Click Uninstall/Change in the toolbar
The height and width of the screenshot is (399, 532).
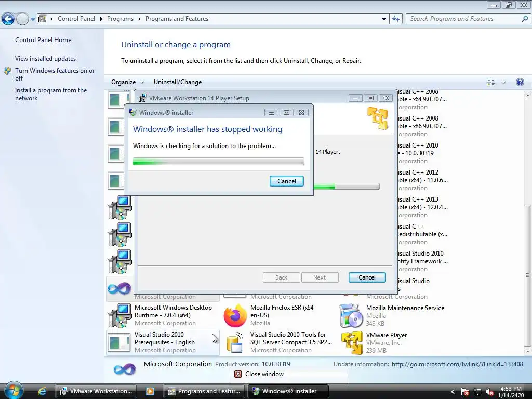pyautogui.click(x=178, y=82)
